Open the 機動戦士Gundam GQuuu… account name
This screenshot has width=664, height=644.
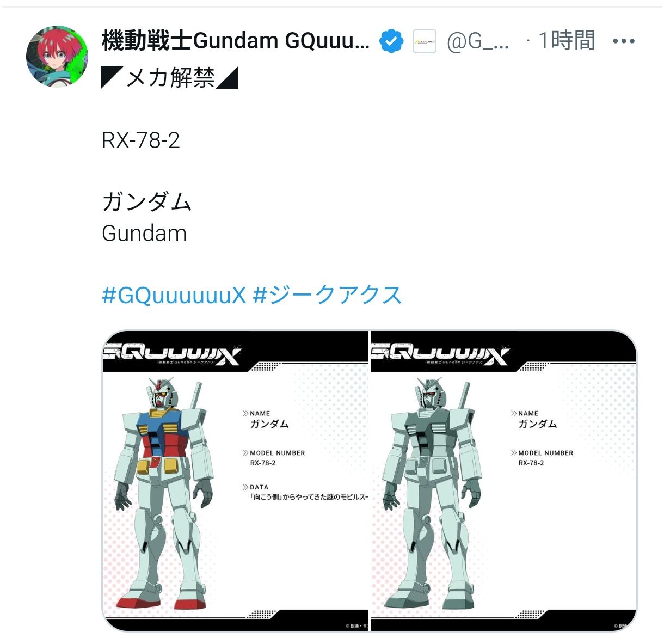coord(236,41)
